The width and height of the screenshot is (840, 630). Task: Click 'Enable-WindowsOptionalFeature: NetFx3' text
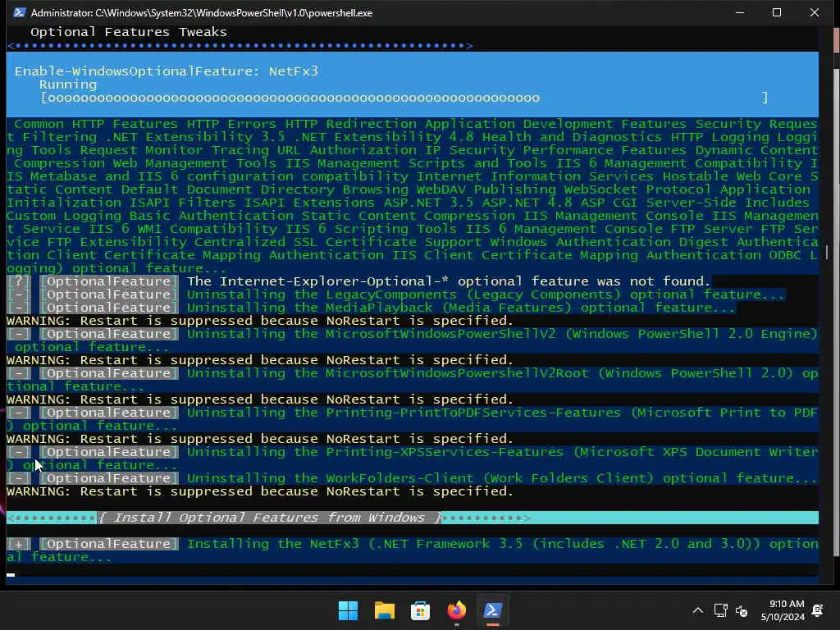coord(166,71)
